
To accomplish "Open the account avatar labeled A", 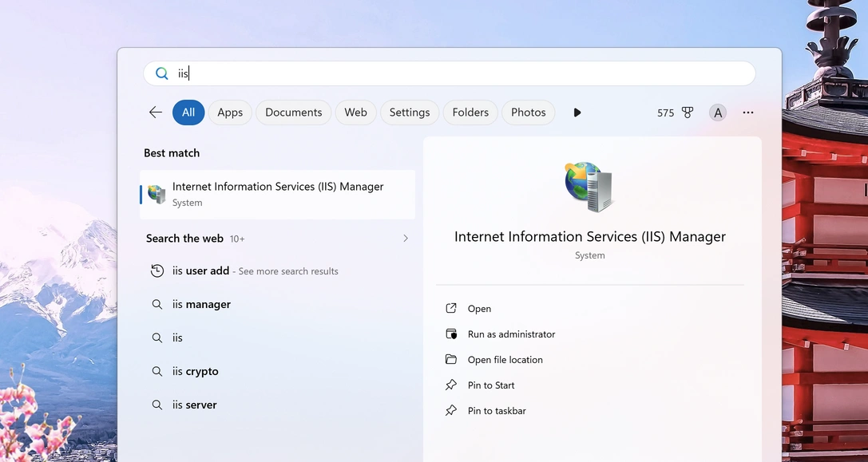I will (x=717, y=113).
